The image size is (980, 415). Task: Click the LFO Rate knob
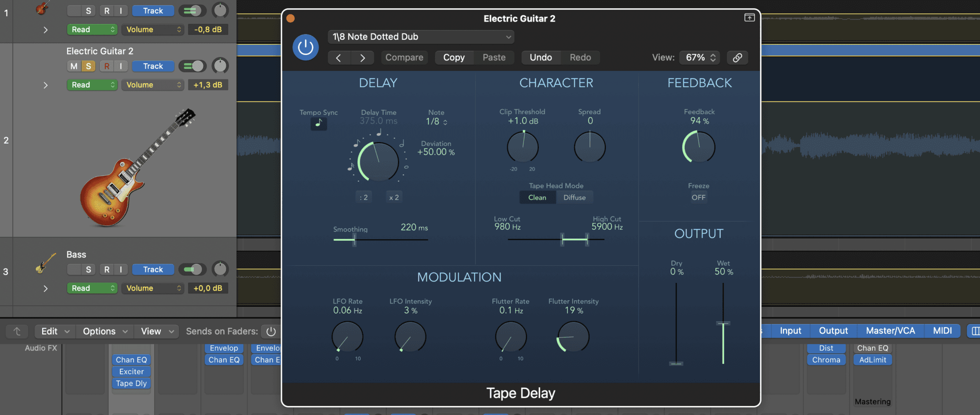(x=347, y=336)
